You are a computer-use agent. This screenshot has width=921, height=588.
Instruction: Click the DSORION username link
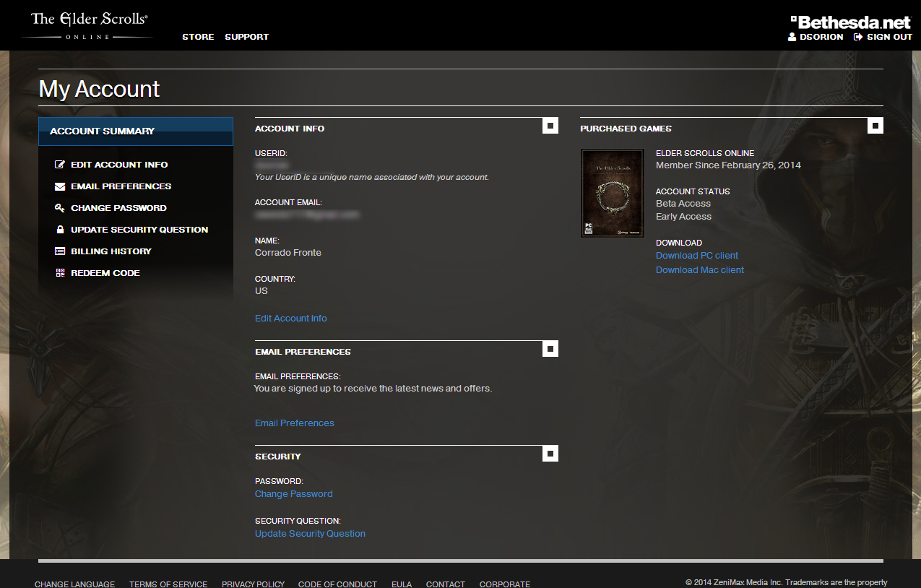click(821, 37)
